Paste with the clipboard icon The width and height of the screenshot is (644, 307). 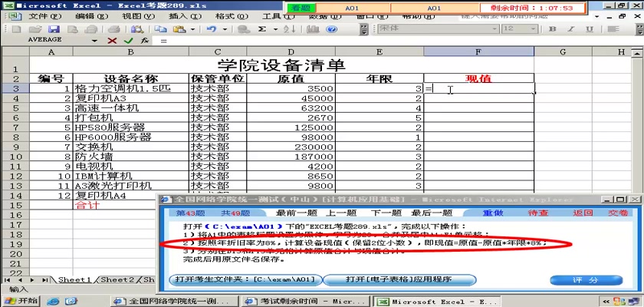pos(179,29)
